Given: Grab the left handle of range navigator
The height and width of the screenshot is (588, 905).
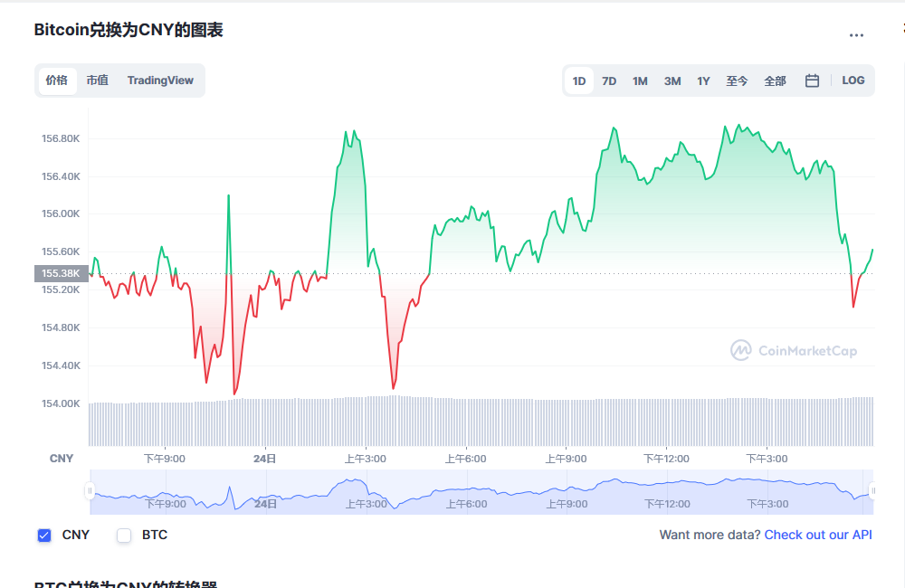Looking at the screenshot, I should pyautogui.click(x=90, y=491).
